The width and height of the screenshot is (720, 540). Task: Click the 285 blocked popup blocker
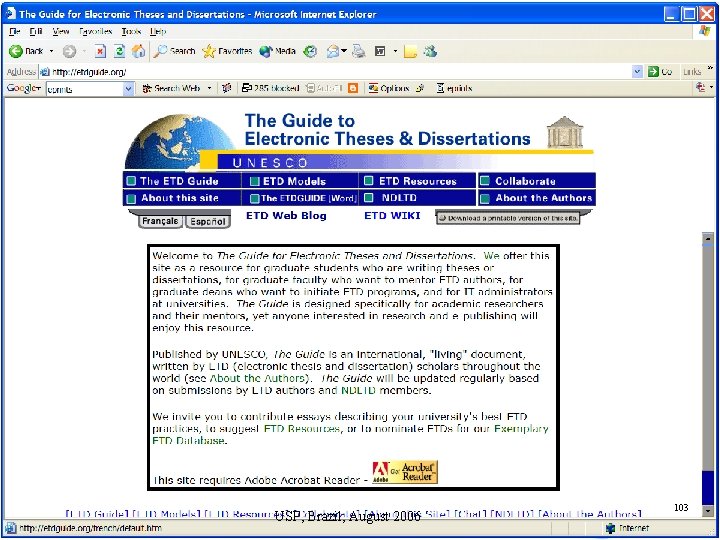[270, 88]
